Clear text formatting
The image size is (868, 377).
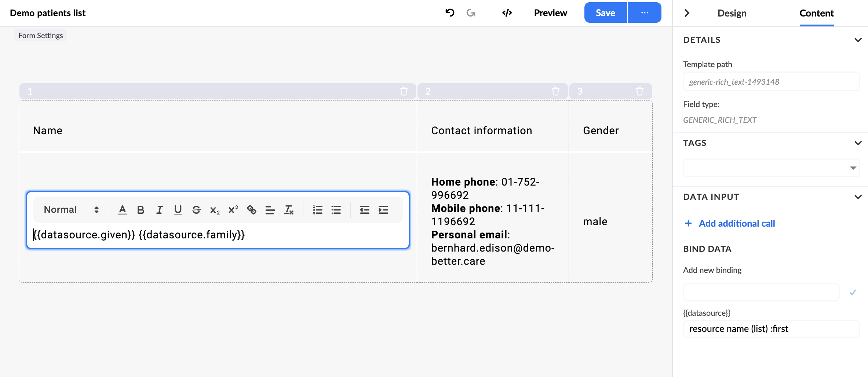[289, 210]
